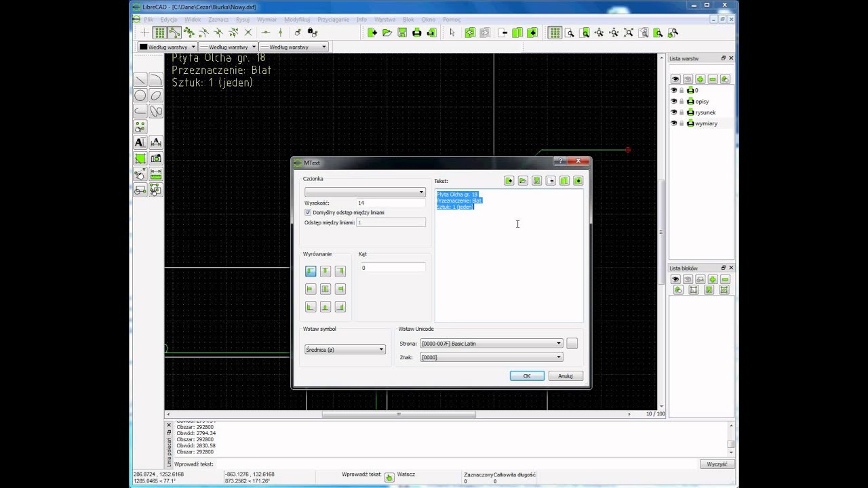Toggle grid display icon in view toolbar

(x=555, y=33)
